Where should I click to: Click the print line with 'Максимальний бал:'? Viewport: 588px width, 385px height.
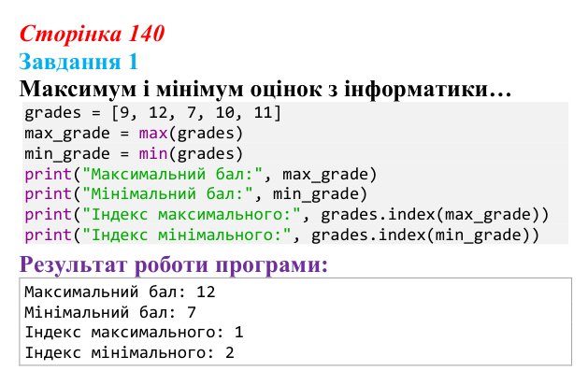coord(201,175)
